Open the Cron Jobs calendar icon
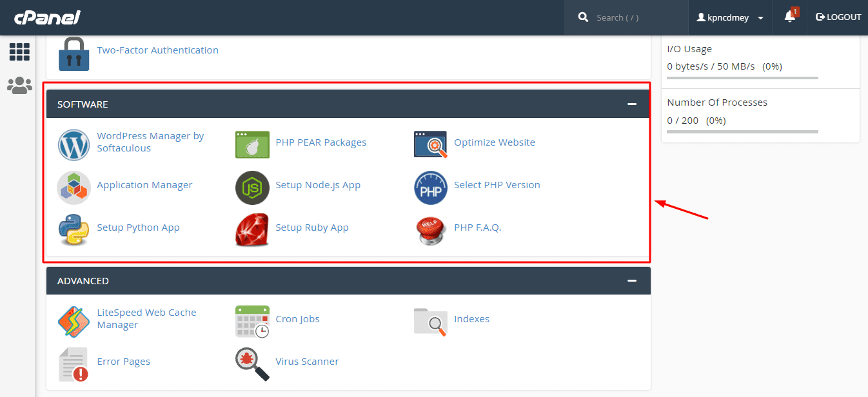The image size is (868, 397). (252, 321)
